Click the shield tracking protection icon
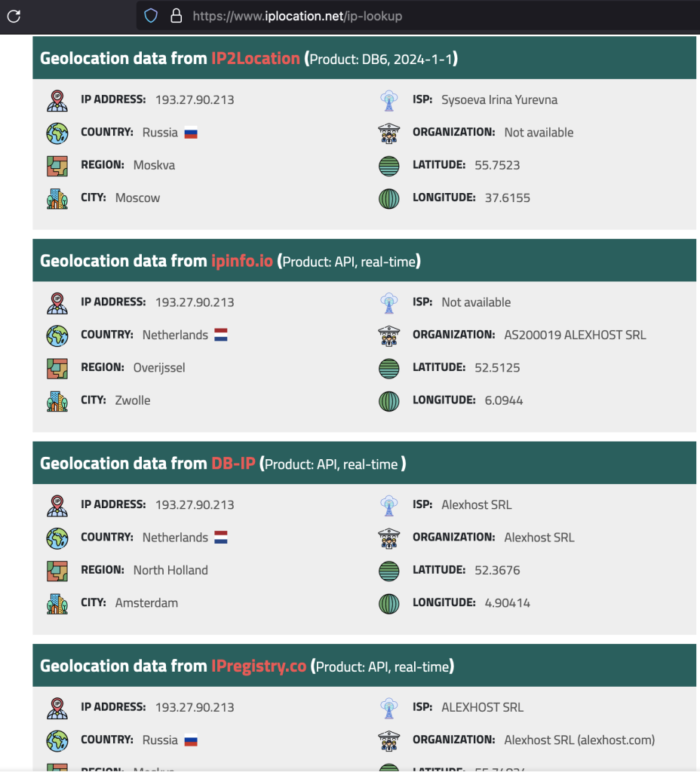Viewport: 700px width, 772px height. click(x=151, y=15)
